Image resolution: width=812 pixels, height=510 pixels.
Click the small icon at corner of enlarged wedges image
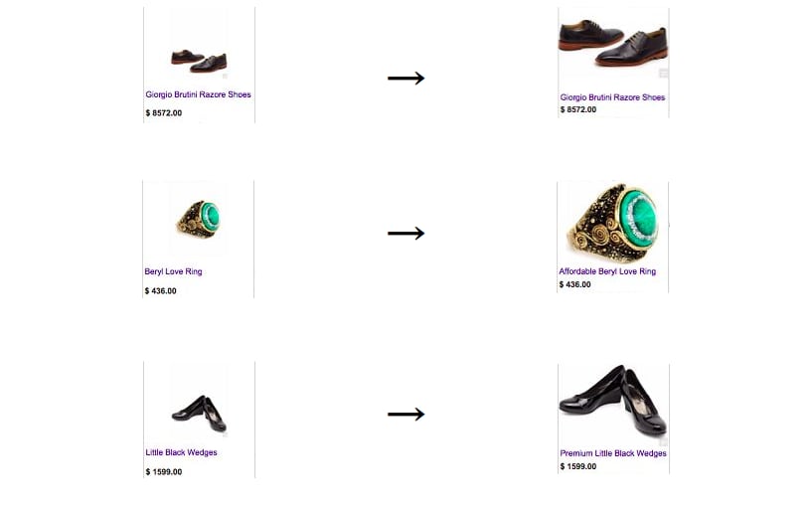pos(663,441)
